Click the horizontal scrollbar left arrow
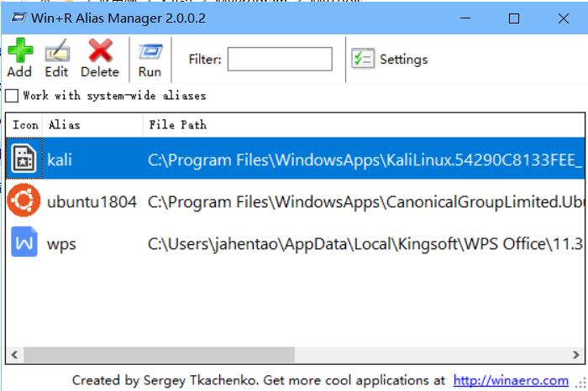 tap(14, 354)
